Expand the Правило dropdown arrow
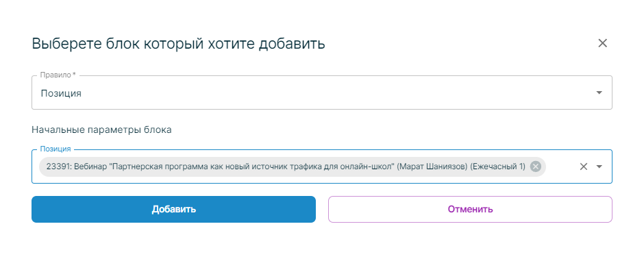The width and height of the screenshot is (644, 259). click(599, 92)
